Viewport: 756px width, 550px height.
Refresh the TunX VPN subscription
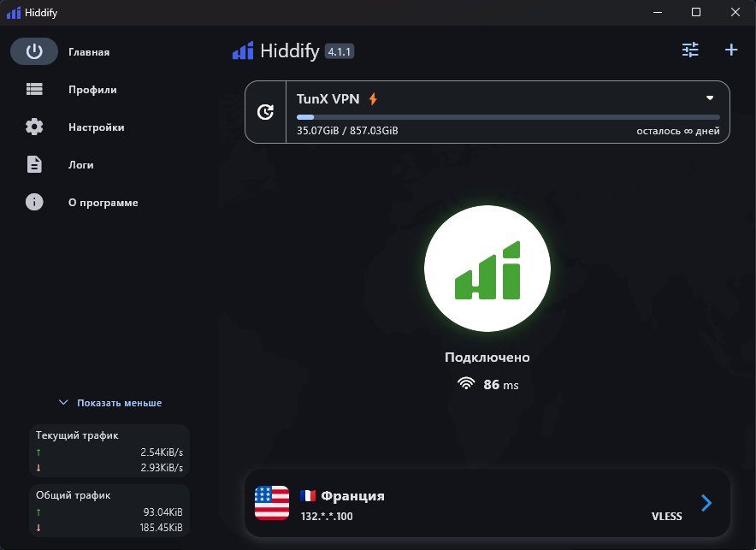tap(265, 112)
